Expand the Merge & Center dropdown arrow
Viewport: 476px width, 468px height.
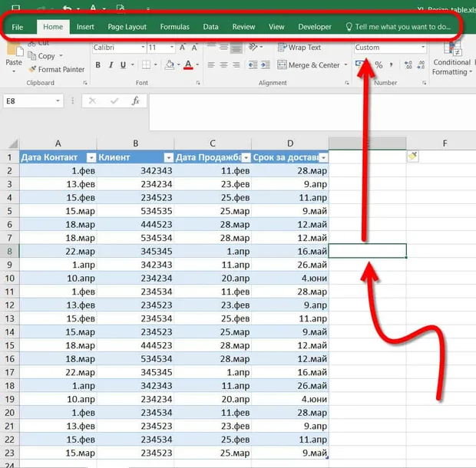point(345,64)
